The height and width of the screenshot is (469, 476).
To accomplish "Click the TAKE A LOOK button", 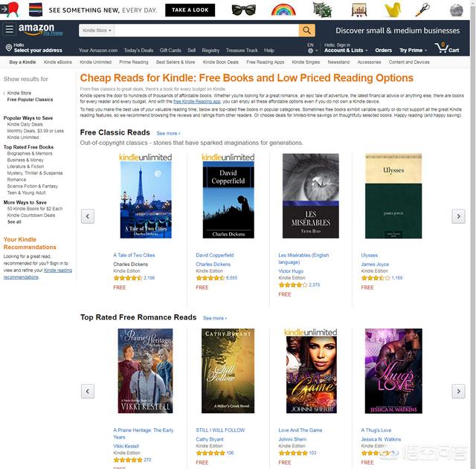I will point(190,10).
